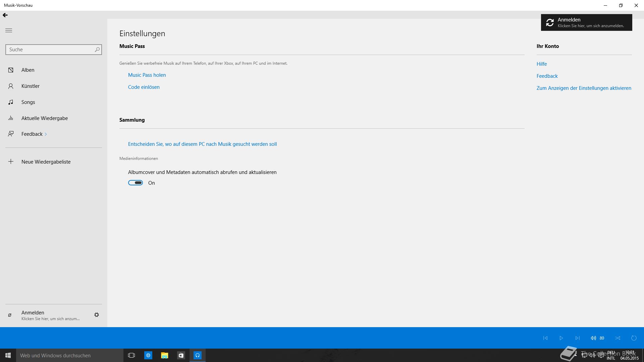Viewport: 644px width, 362px height.
Task: Click the taskbar clock and date
Action: click(630, 355)
